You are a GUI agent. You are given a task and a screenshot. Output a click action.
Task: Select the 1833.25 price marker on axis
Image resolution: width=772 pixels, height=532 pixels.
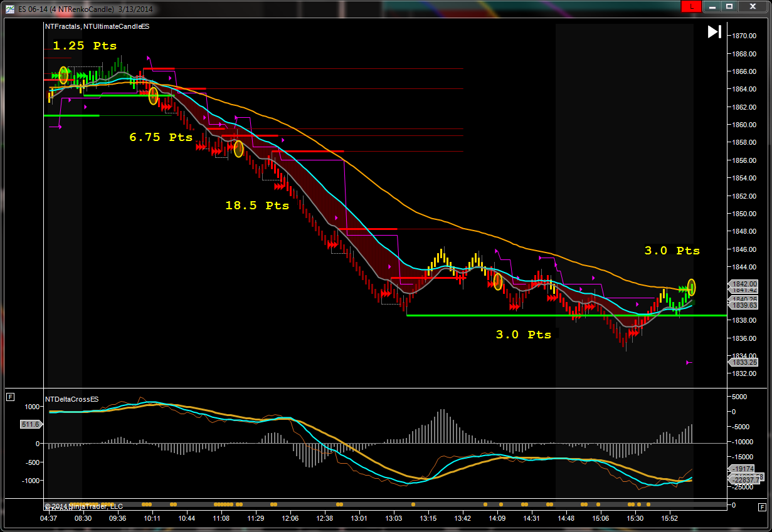(743, 362)
